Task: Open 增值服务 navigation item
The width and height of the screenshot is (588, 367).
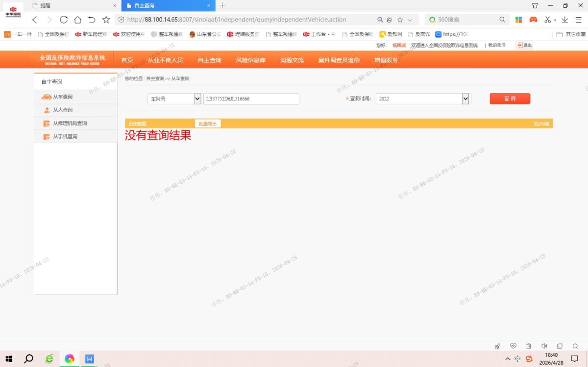Action: [386, 60]
